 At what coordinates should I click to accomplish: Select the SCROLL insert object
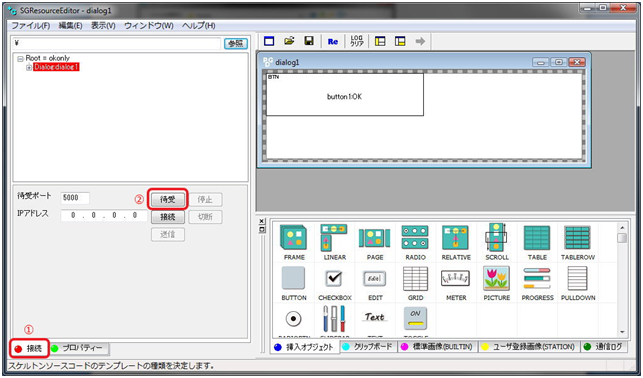tap(497, 242)
